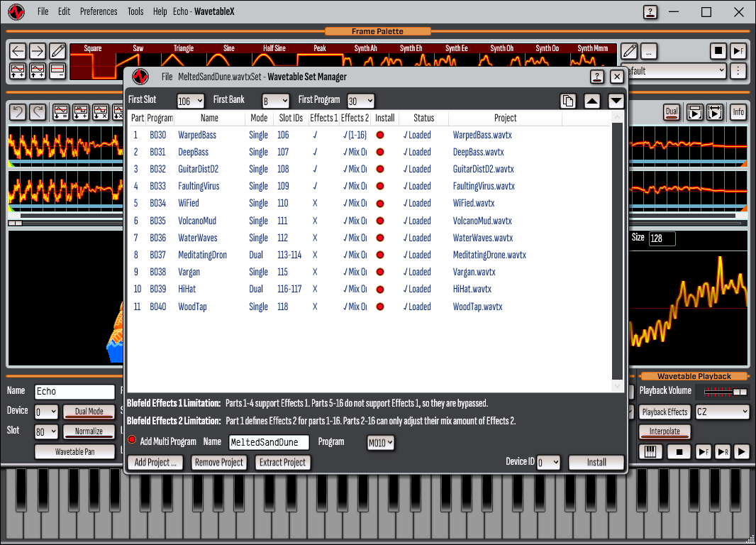Click the undo icon in main window

[x=18, y=112]
